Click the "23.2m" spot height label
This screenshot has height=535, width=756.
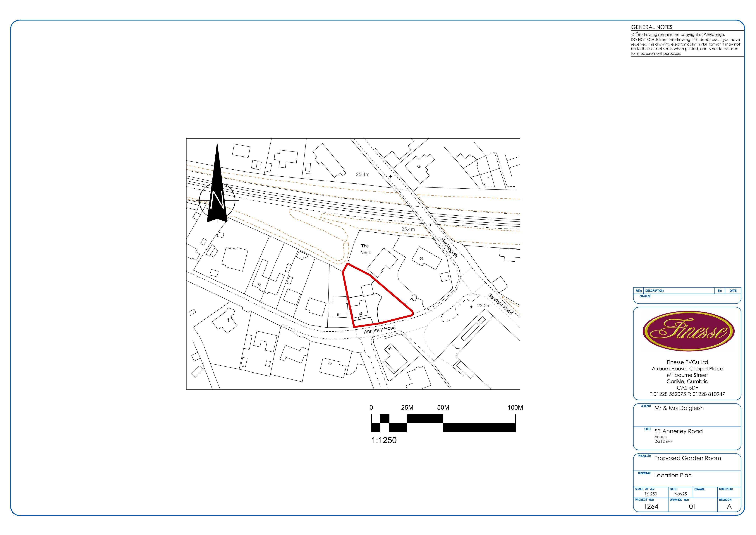tap(484, 306)
